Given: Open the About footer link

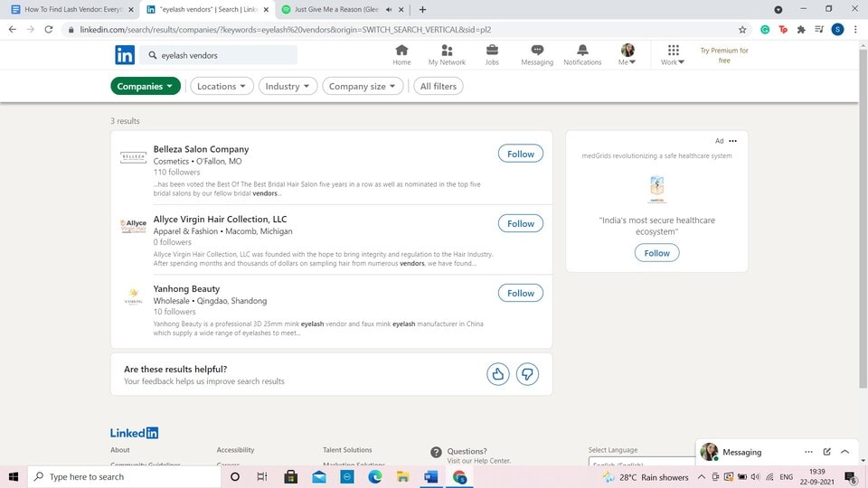Looking at the screenshot, I should pos(119,450).
